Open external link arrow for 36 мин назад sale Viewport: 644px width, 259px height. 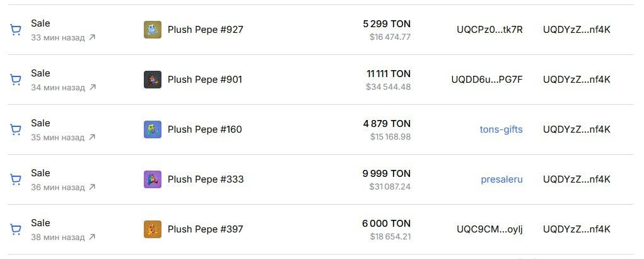[92, 187]
